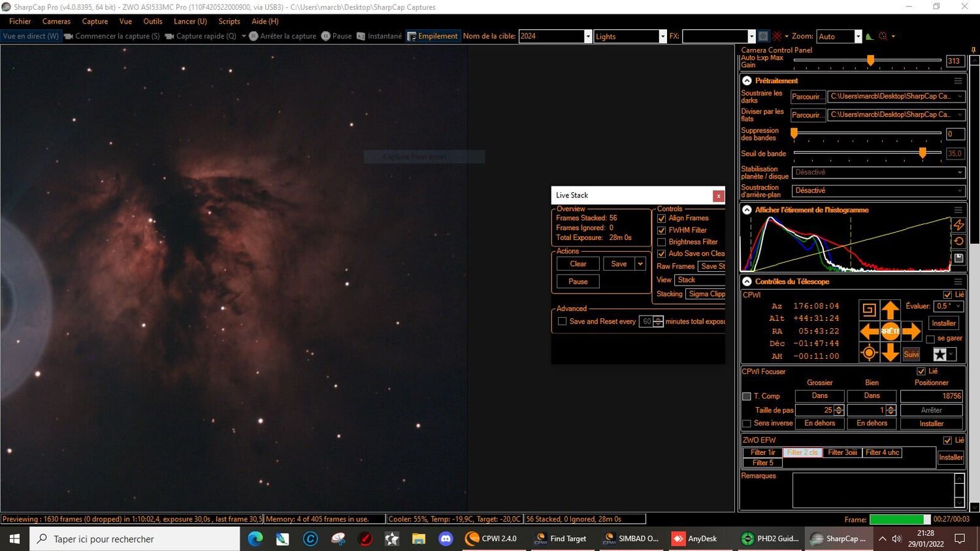Open the FX dropdown
The height and width of the screenshot is (551, 980).
[x=751, y=37]
